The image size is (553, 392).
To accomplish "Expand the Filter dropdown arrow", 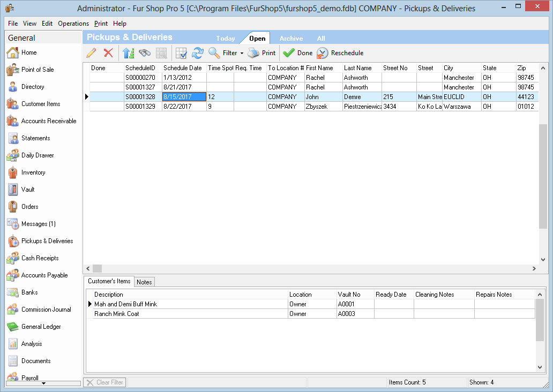I will click(x=242, y=54).
